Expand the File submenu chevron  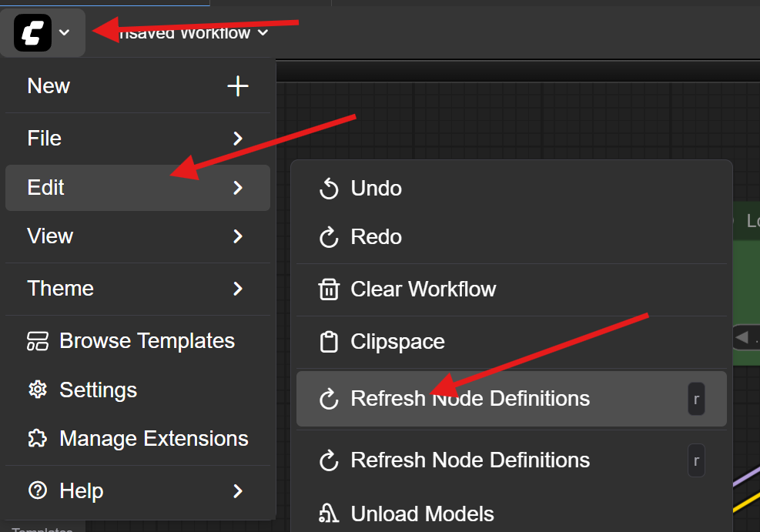tap(238, 139)
